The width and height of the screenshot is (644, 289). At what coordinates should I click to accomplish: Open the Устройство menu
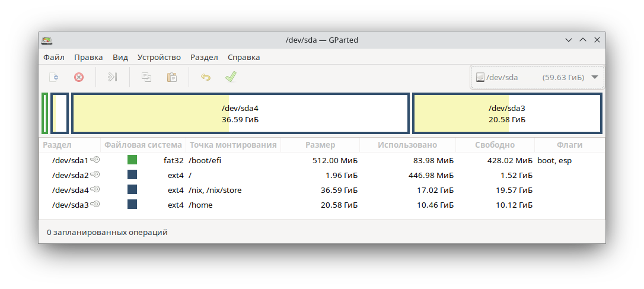pos(159,58)
